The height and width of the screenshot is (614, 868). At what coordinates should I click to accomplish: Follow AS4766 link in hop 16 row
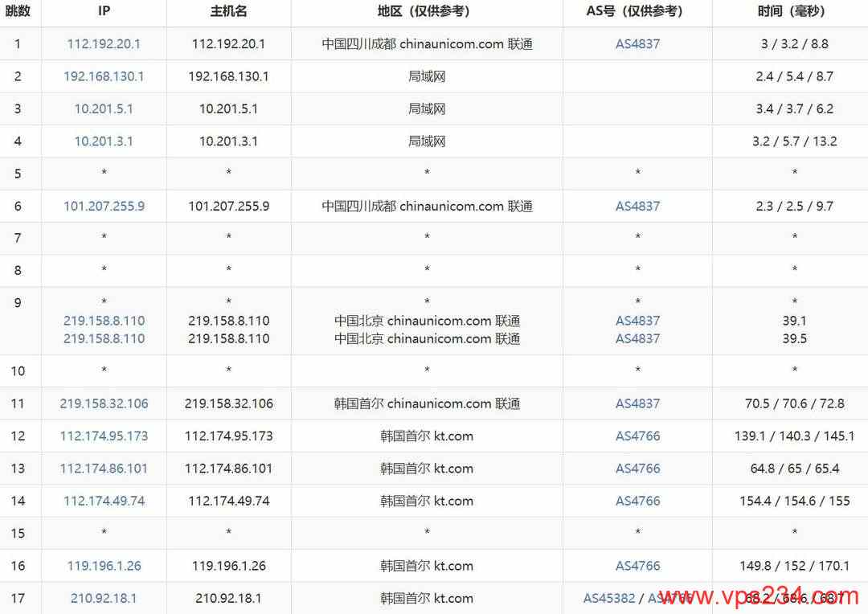637,566
